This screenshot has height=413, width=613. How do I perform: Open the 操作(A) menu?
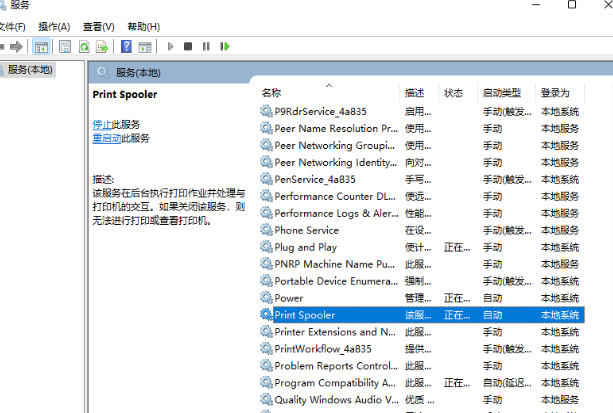(x=53, y=26)
